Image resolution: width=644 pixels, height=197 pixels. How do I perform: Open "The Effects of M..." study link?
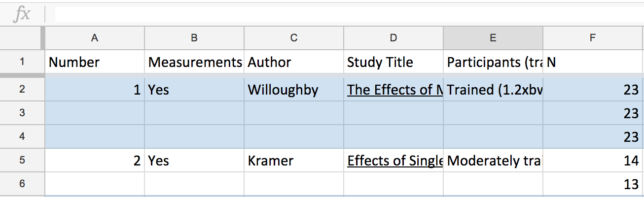pyautogui.click(x=394, y=90)
